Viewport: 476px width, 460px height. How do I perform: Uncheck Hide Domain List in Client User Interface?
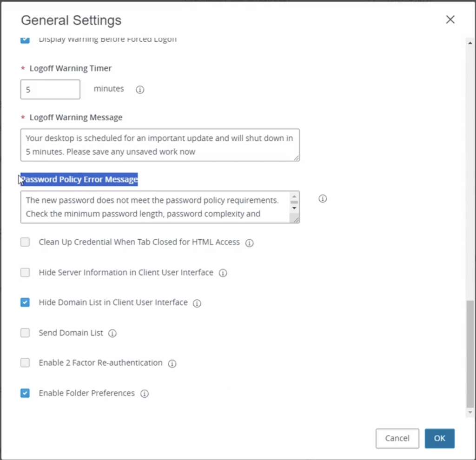25,302
